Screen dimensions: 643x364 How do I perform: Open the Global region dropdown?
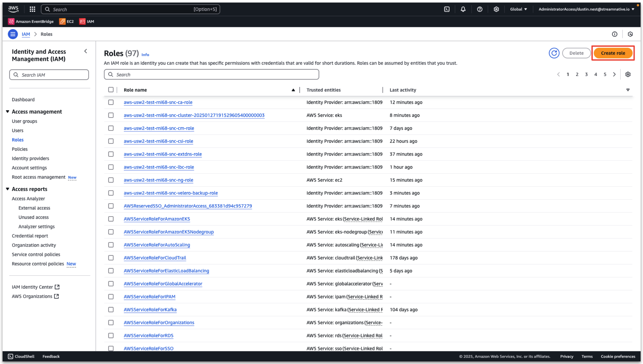click(518, 9)
